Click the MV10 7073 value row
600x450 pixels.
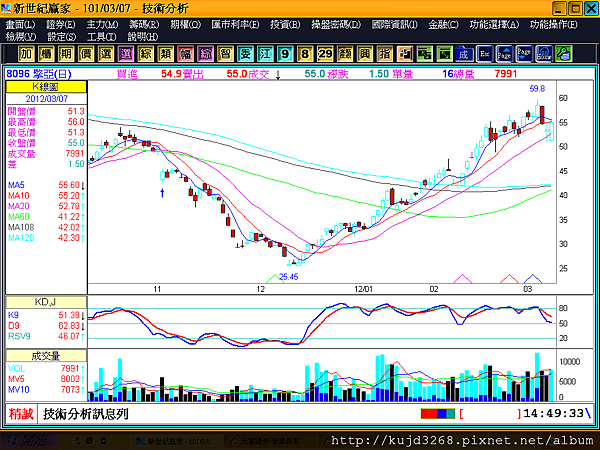point(46,390)
